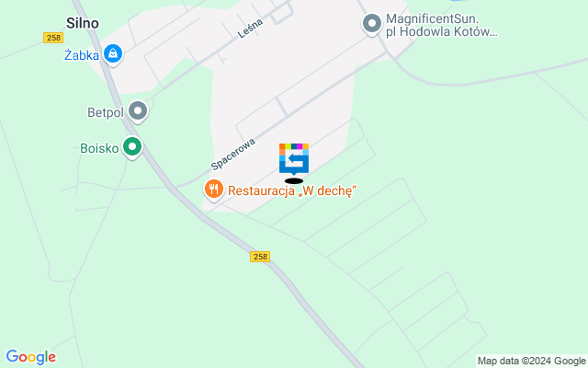Select the Silno town label
The image size is (588, 368).
pos(83,23)
